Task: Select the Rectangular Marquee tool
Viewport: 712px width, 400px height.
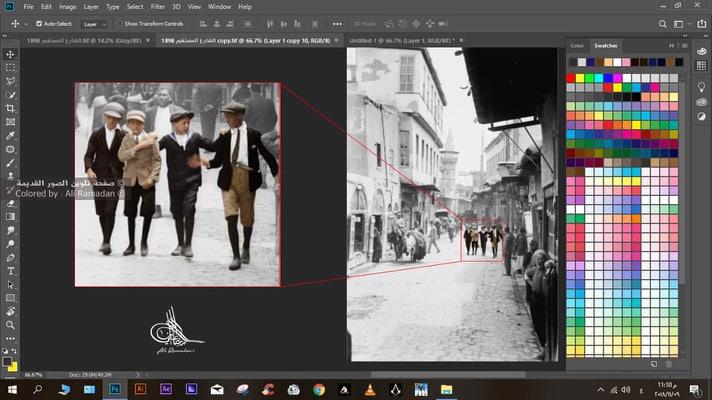Action: point(11,67)
